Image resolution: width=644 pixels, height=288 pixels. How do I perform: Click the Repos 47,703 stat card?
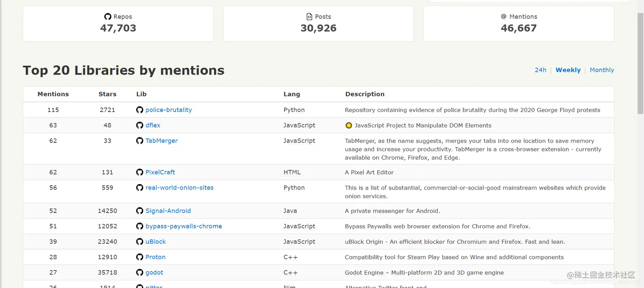118,23
